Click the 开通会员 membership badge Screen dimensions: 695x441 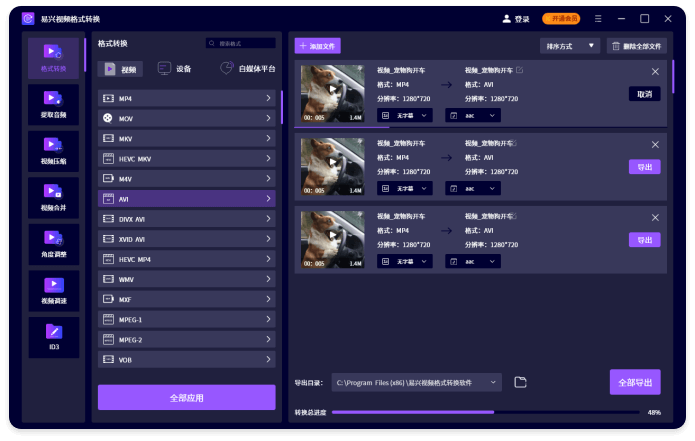[x=561, y=19]
